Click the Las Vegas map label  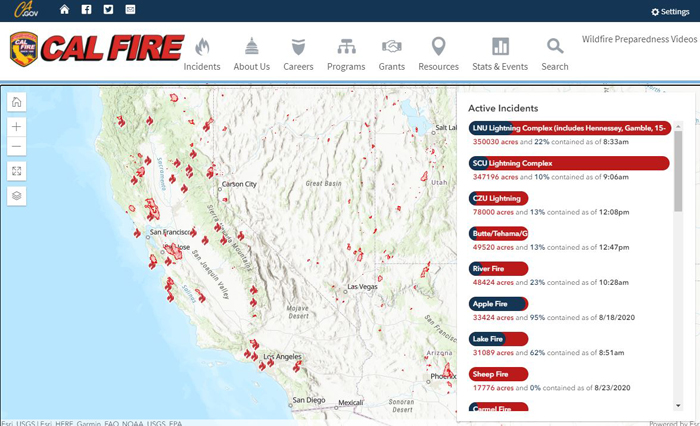(x=362, y=287)
